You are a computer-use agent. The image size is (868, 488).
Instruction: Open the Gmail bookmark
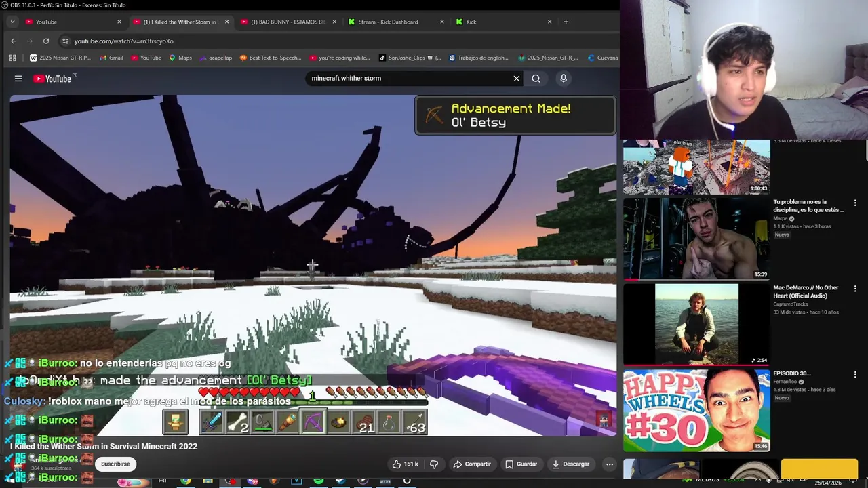111,58
